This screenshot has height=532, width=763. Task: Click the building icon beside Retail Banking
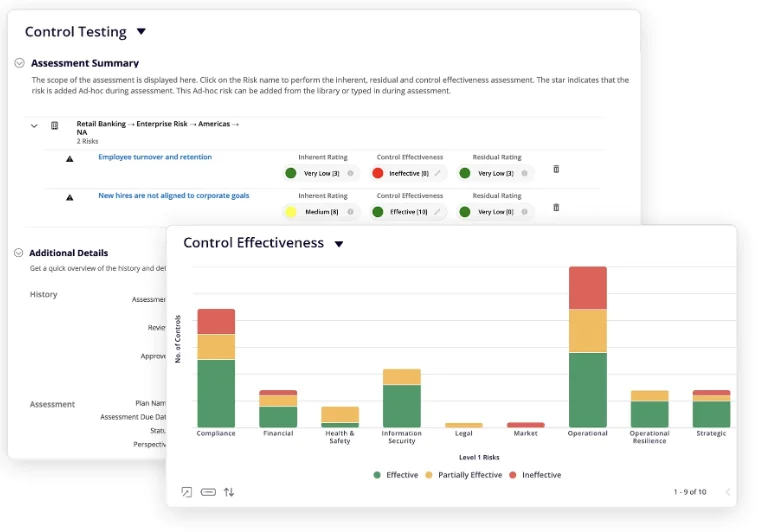(x=54, y=126)
